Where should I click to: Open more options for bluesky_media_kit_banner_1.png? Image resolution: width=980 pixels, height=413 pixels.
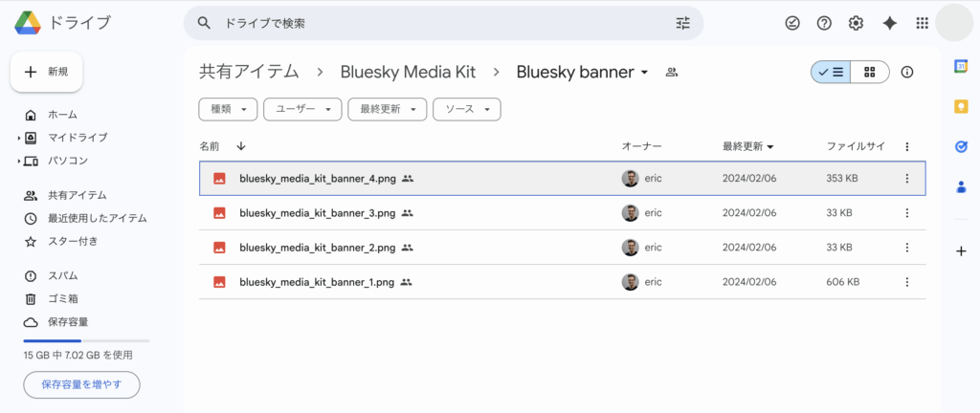click(x=907, y=282)
